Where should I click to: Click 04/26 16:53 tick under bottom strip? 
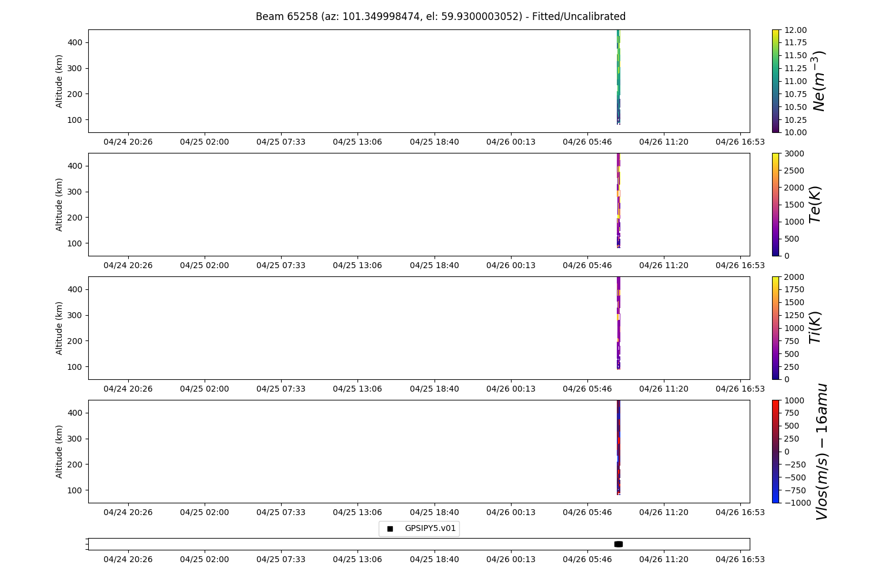point(740,559)
